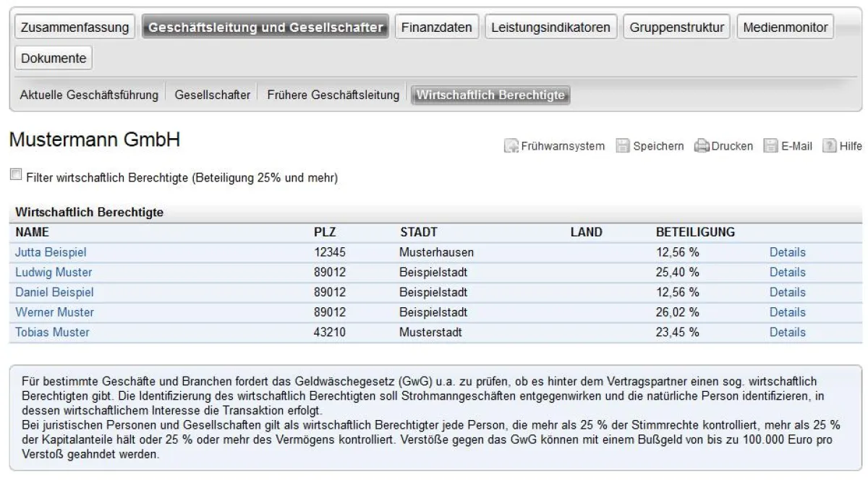The height and width of the screenshot is (480, 868).
Task: Open the Gruppenstruktur tab
Action: pos(677,27)
